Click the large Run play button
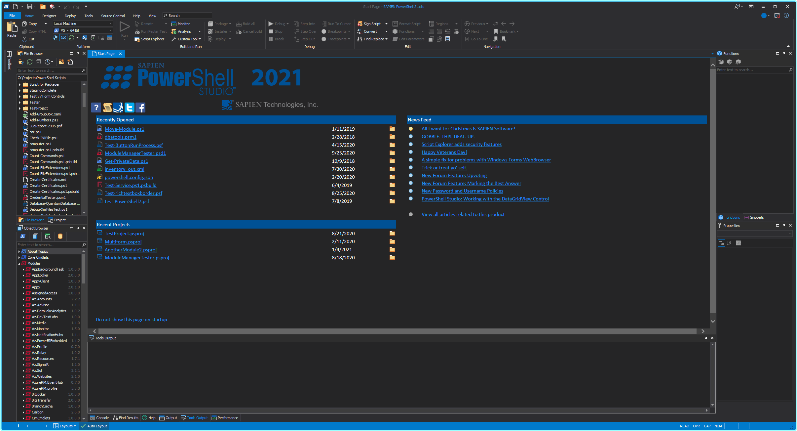Image resolution: width=797 pixels, height=431 pixels. (125, 27)
